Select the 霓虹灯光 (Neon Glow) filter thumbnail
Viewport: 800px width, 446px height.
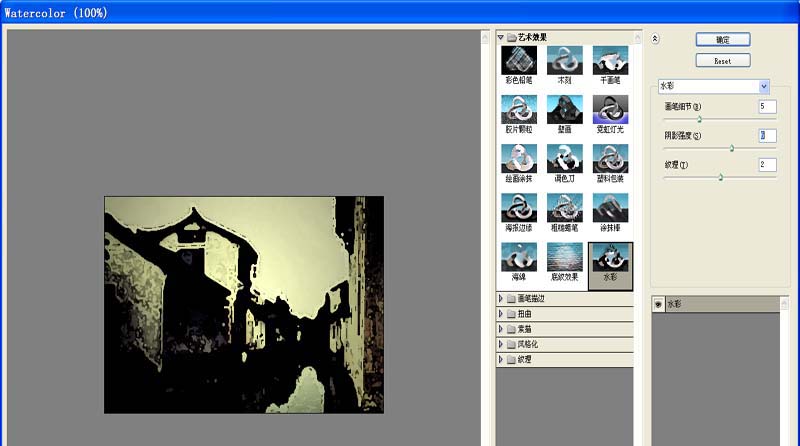pyautogui.click(x=610, y=110)
